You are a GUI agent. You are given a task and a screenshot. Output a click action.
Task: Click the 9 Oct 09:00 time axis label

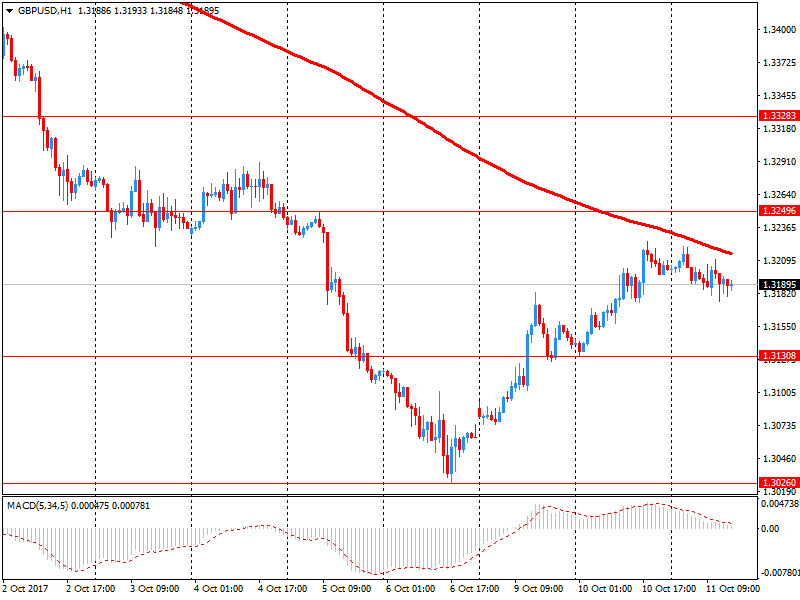pyautogui.click(x=538, y=589)
